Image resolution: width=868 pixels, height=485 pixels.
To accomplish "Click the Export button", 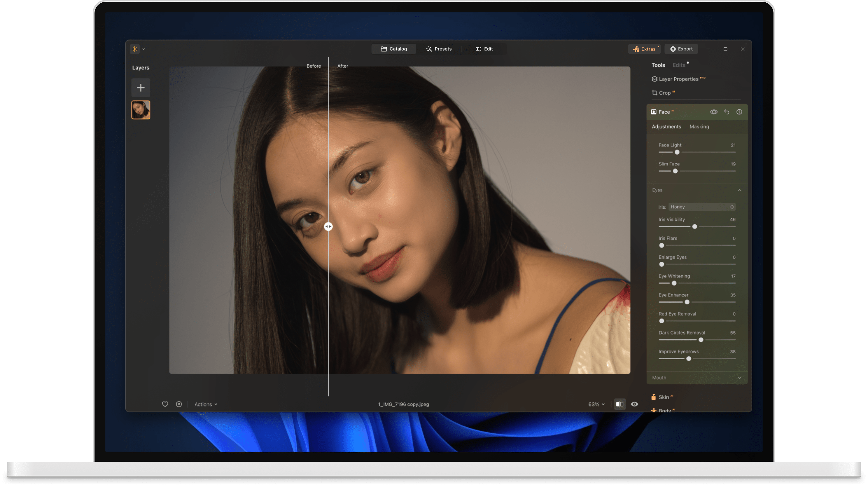I will [x=681, y=49].
